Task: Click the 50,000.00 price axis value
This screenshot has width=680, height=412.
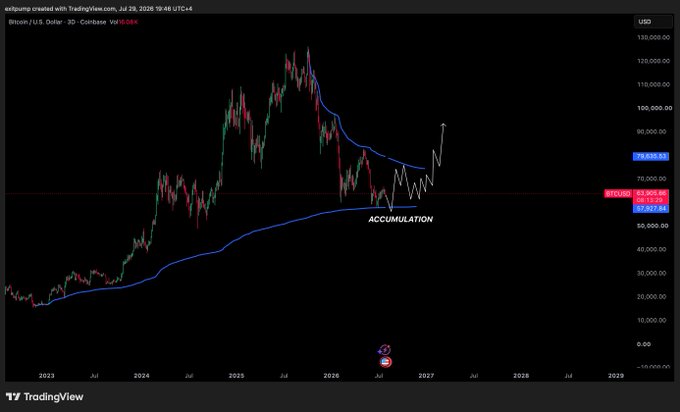Action: point(652,226)
